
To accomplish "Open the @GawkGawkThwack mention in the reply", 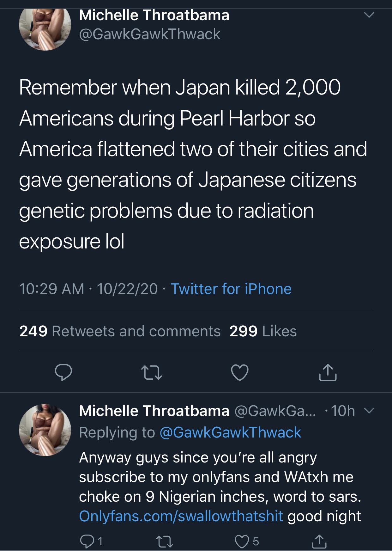I will (230, 432).
